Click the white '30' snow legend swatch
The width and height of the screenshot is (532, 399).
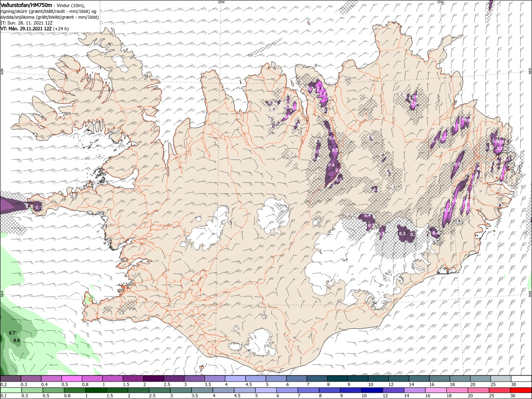coord(521,379)
